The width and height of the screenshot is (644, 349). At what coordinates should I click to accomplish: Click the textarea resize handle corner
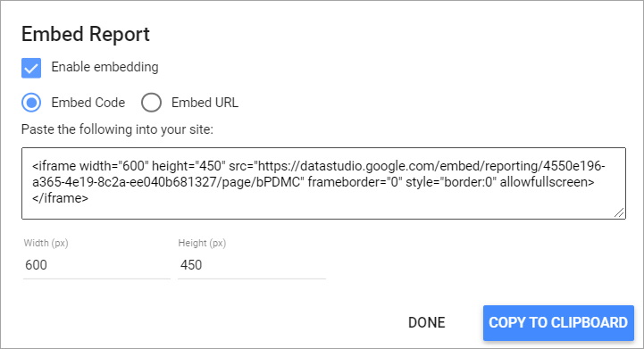[x=619, y=212]
